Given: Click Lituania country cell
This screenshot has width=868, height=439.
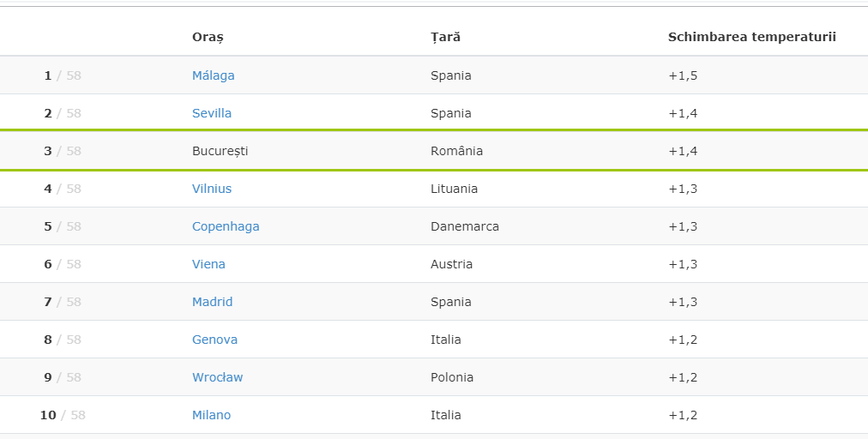Looking at the screenshot, I should click(454, 189).
